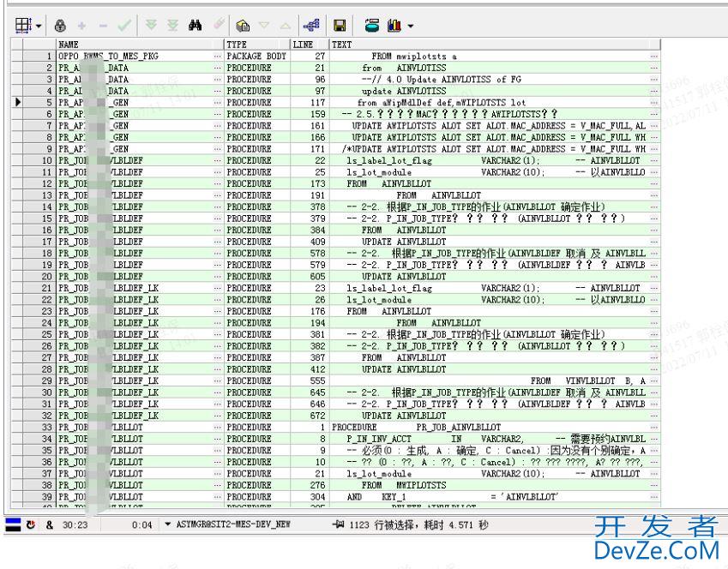
Task: Click the fetch next page arrow icon
Action: pyautogui.click(x=151, y=25)
